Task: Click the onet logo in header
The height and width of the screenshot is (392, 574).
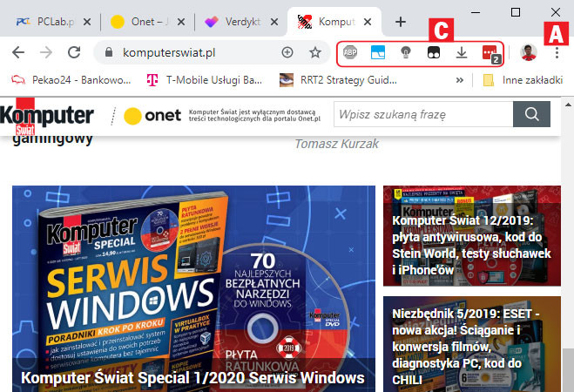Action: click(152, 116)
